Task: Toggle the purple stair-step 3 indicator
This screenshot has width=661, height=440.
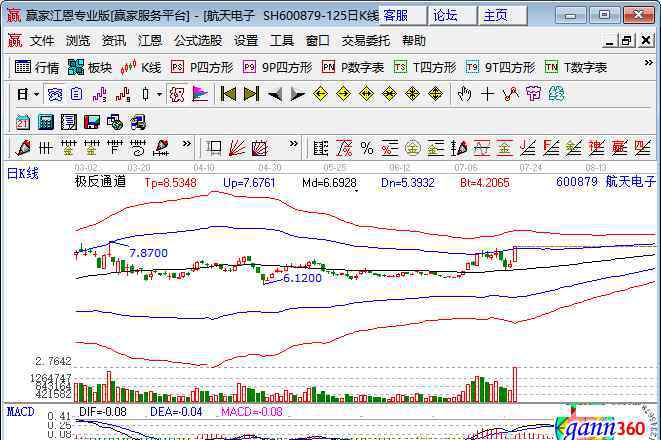Action: point(99,94)
